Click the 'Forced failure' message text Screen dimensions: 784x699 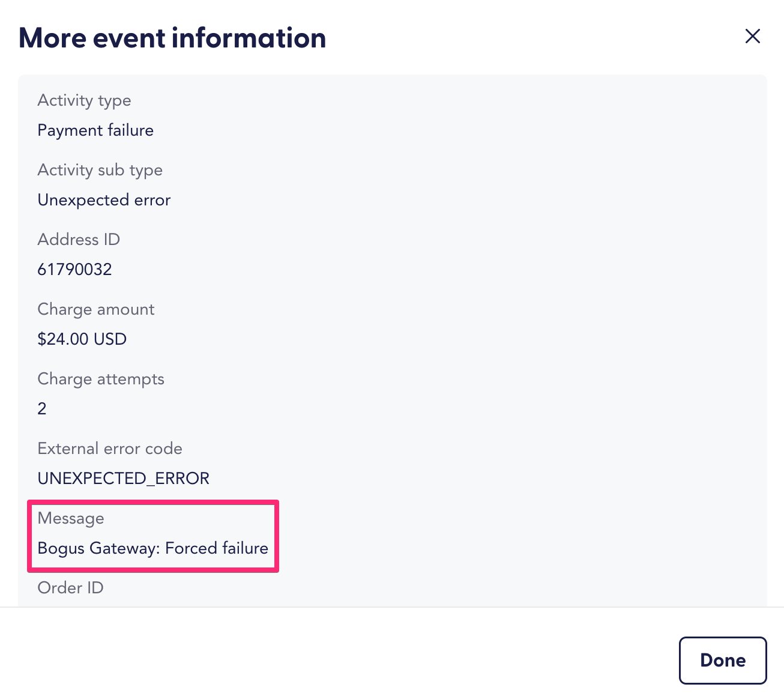[x=217, y=548]
